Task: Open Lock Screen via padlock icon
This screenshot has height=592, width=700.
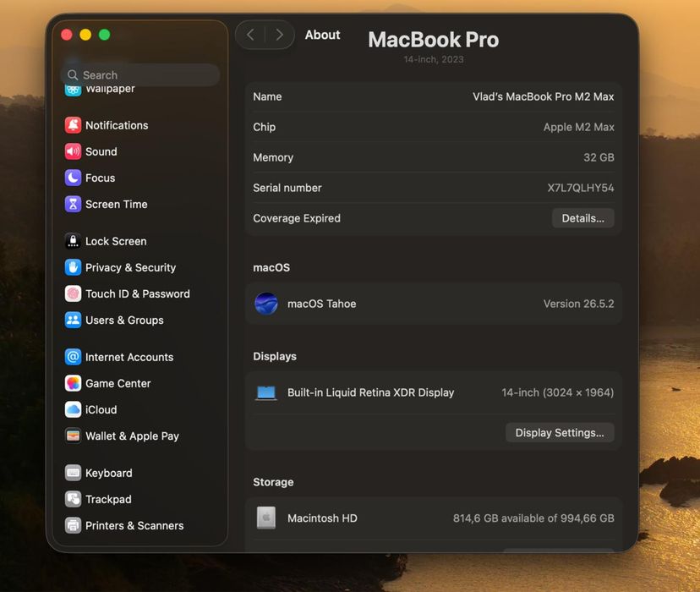Action: (73, 241)
